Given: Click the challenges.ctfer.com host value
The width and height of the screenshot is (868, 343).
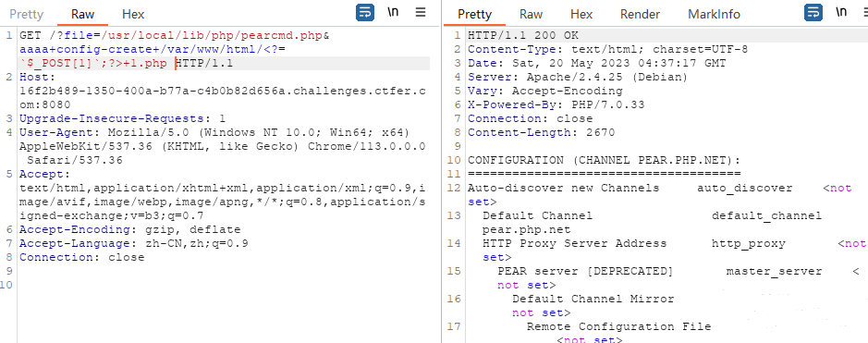Looking at the screenshot, I should coord(222,97).
